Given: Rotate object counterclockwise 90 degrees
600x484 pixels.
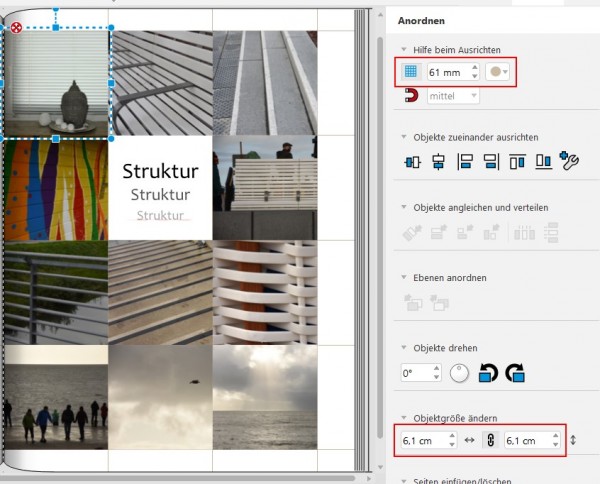Looking at the screenshot, I should [x=489, y=373].
